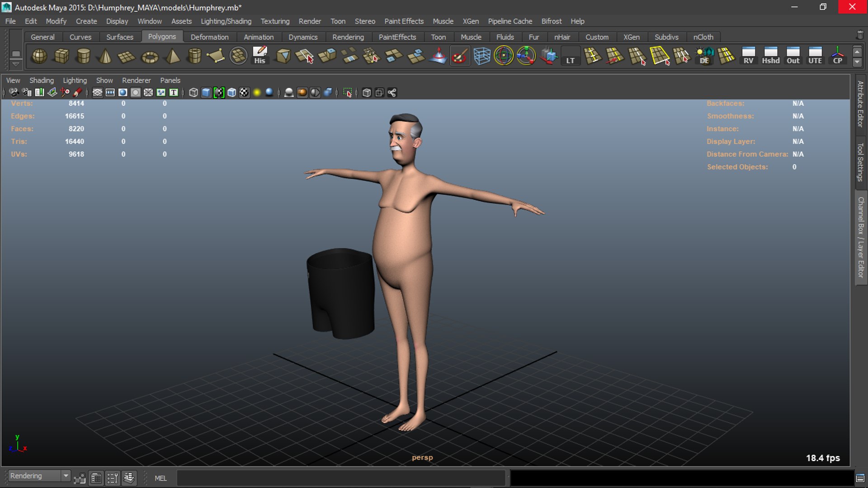The height and width of the screenshot is (488, 868).
Task: Create a polygon sphere from the shelf
Action: click(x=39, y=56)
